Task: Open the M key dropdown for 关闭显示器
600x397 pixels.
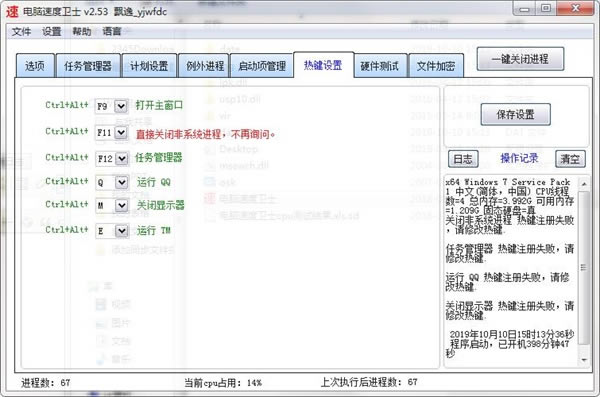Action: point(122,206)
